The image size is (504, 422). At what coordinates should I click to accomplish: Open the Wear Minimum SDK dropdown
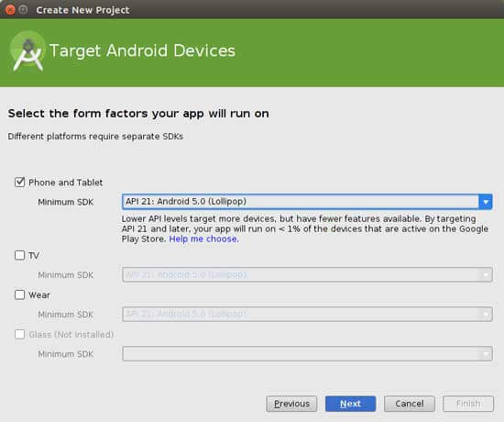coord(307,314)
